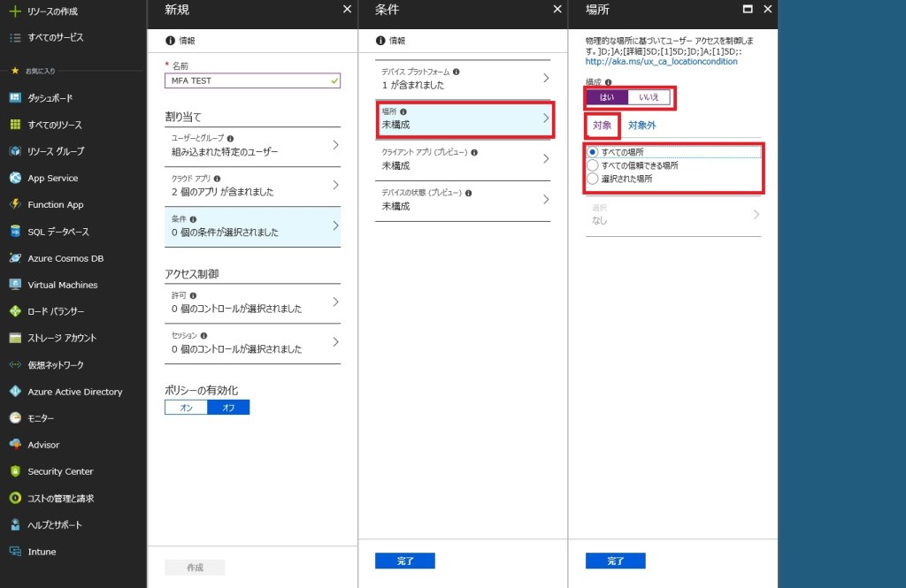
Task: Open the Monitor gauge icon
Action: [16, 417]
